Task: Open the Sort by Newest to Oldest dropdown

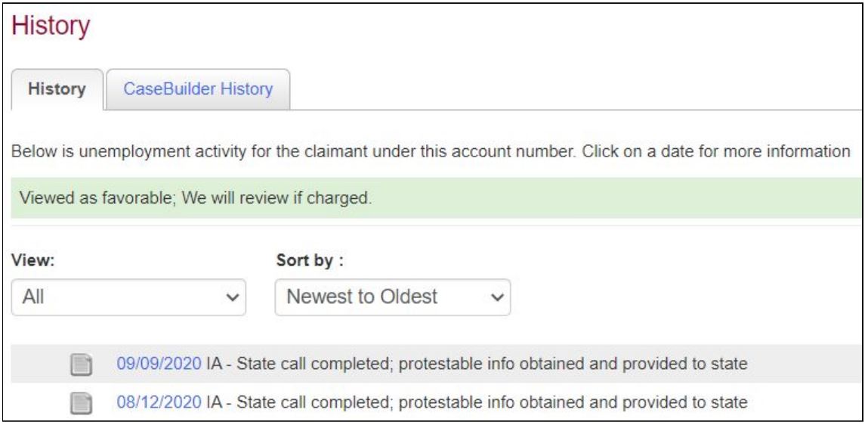Action: (393, 297)
